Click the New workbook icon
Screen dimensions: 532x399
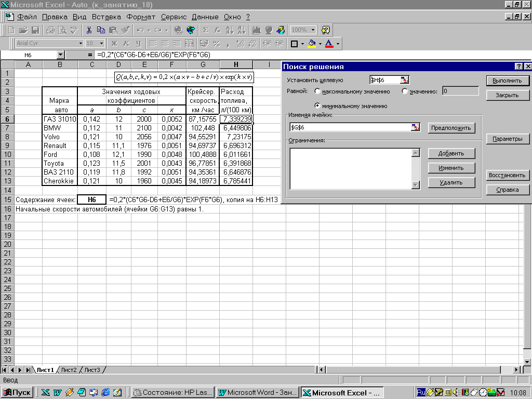11,30
